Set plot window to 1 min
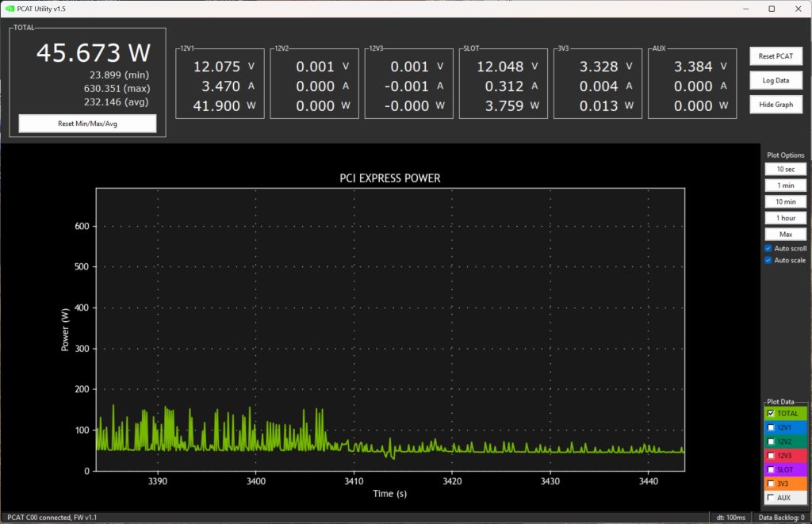This screenshot has width=812, height=524. [x=785, y=185]
